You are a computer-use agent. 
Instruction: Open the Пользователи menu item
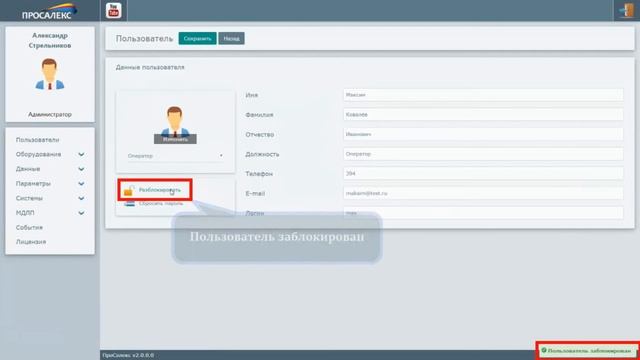(38, 140)
